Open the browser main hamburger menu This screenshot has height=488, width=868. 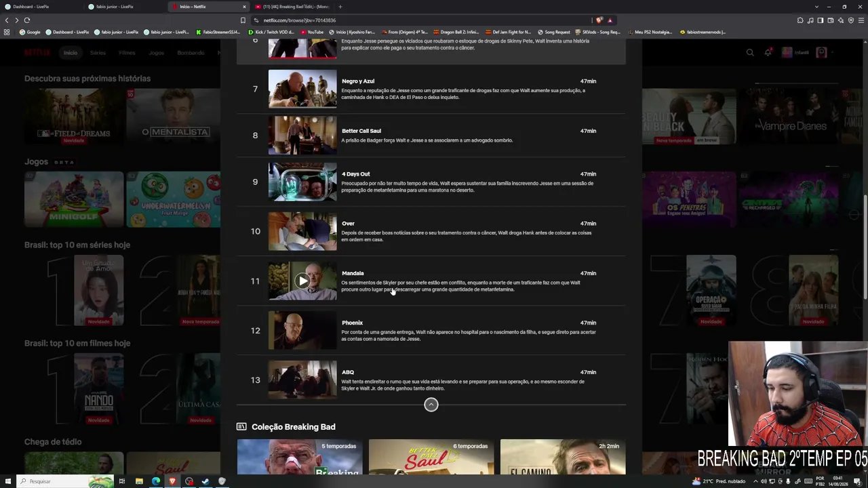[x=861, y=20]
